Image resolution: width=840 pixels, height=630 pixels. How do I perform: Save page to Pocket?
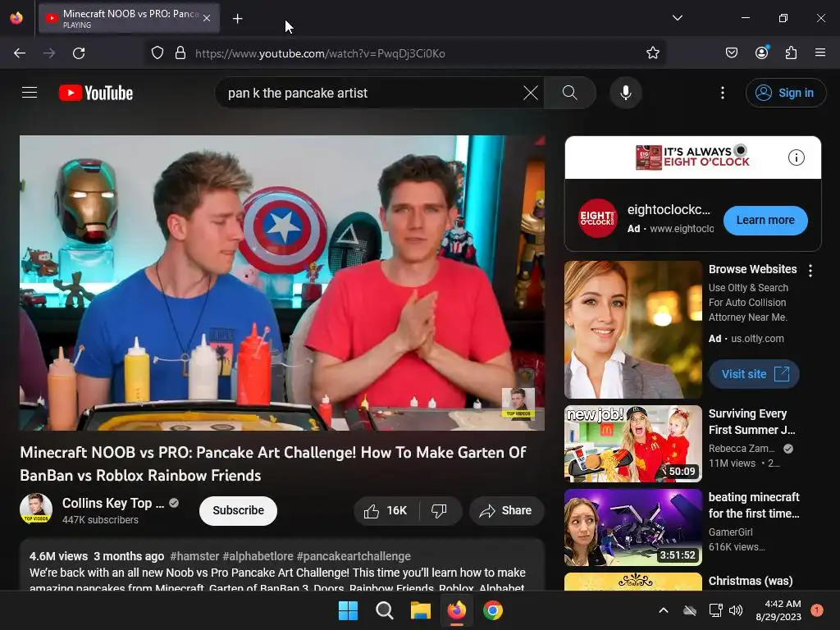tap(731, 53)
